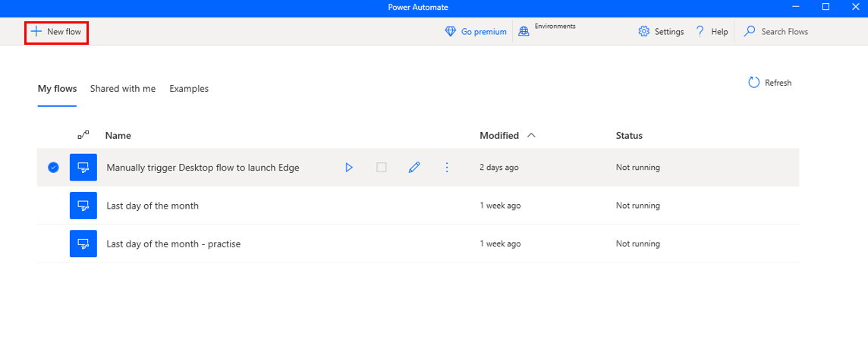
Task: Switch to the Shared with me tab
Action: point(123,89)
